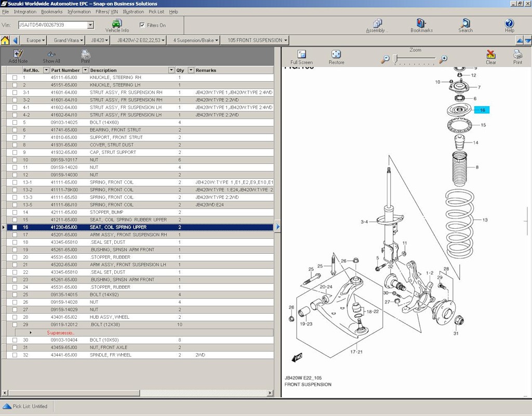The height and width of the screenshot is (416, 532).
Task: Click the red Supersession link
Action: [60, 333]
